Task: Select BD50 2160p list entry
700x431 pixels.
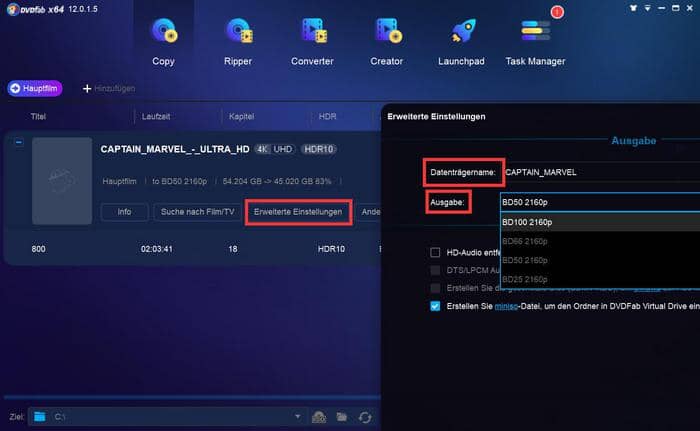Action: (x=600, y=260)
